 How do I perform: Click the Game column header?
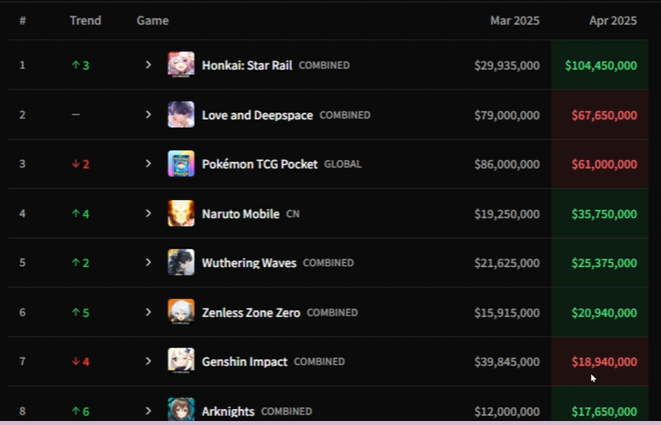[x=153, y=21]
